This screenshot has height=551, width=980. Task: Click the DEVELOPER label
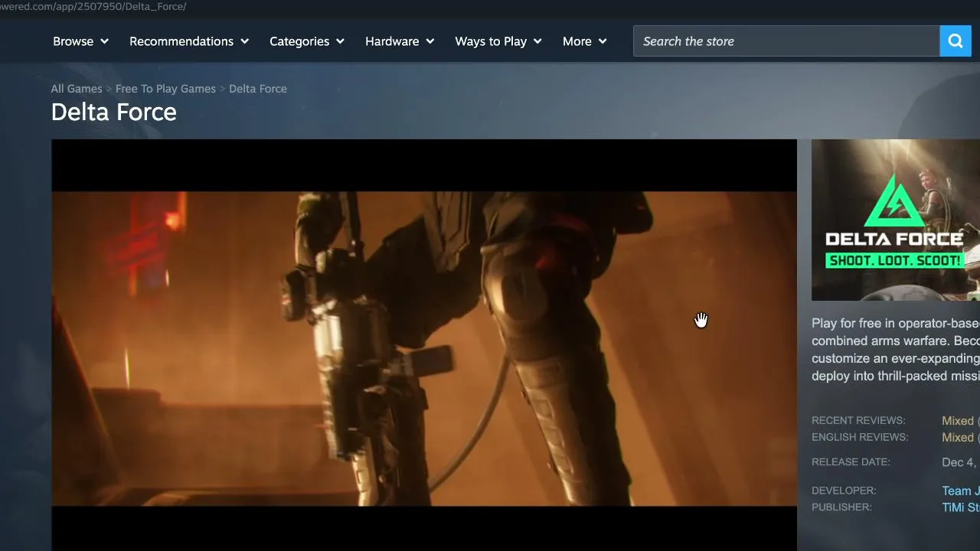(844, 491)
